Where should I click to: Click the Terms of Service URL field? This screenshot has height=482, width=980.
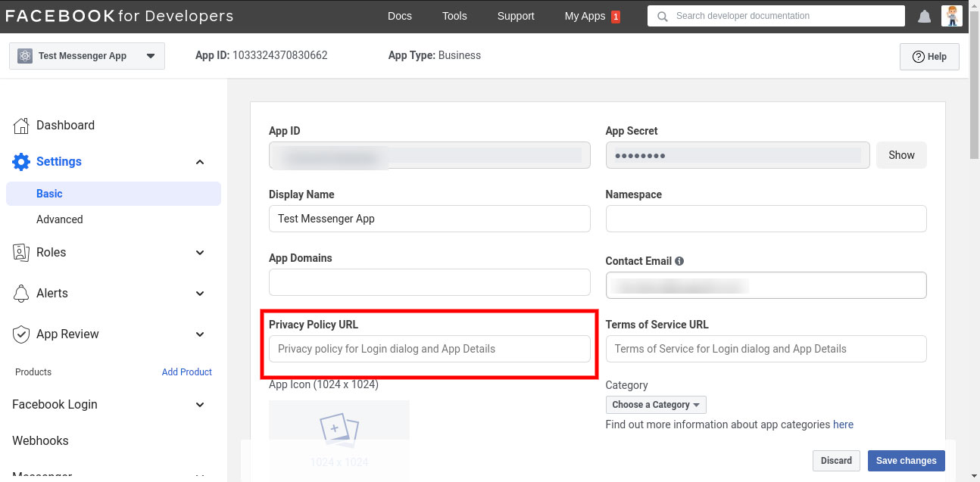point(766,349)
